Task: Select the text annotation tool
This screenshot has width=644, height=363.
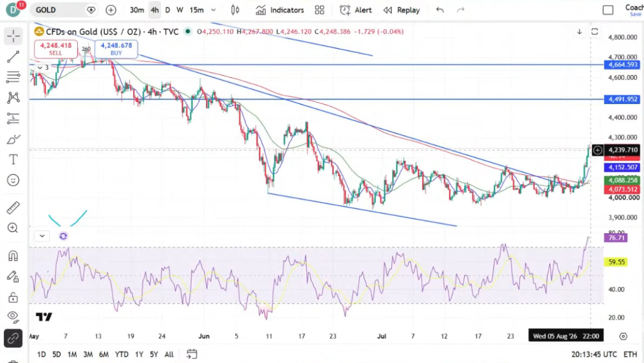Action: [13, 159]
